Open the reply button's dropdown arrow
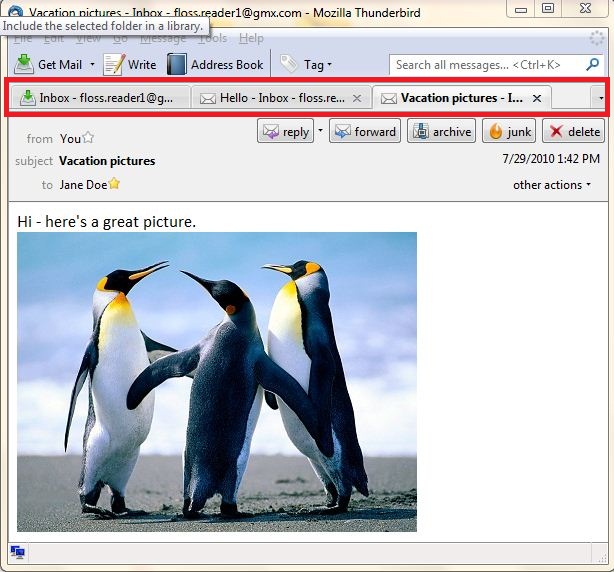The height and width of the screenshot is (572, 614). coord(320,131)
